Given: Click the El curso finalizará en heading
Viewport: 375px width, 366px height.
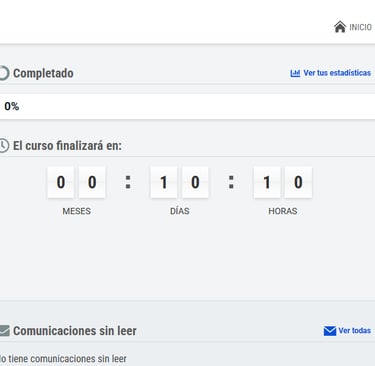Looking at the screenshot, I should [x=67, y=146].
